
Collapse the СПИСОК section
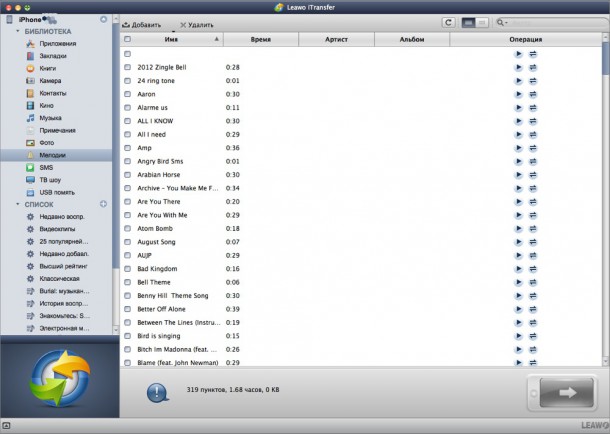click(18, 204)
